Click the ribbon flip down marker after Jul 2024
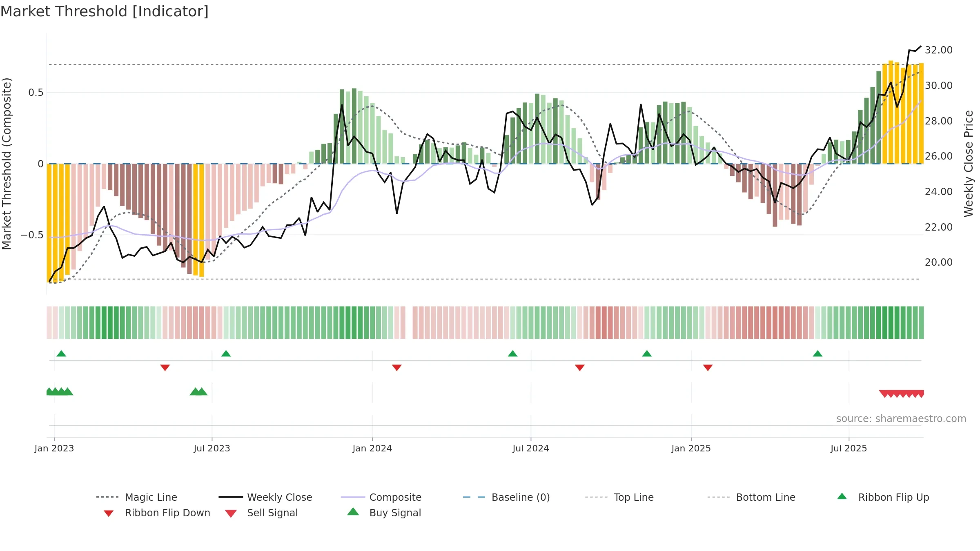The height and width of the screenshot is (551, 980). click(580, 368)
